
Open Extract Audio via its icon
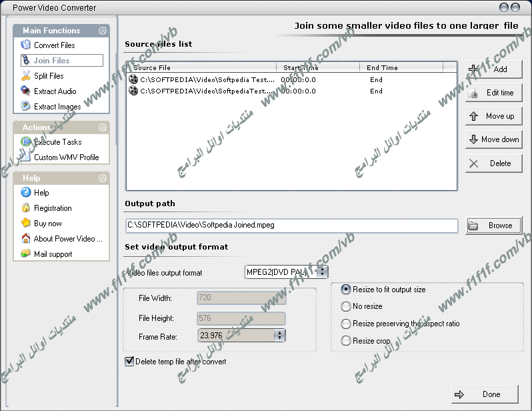pyautogui.click(x=26, y=91)
